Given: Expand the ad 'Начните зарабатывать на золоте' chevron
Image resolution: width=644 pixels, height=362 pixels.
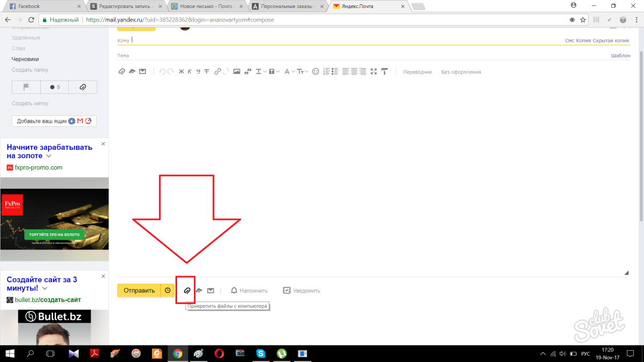Looking at the screenshot, I should 49,156.
